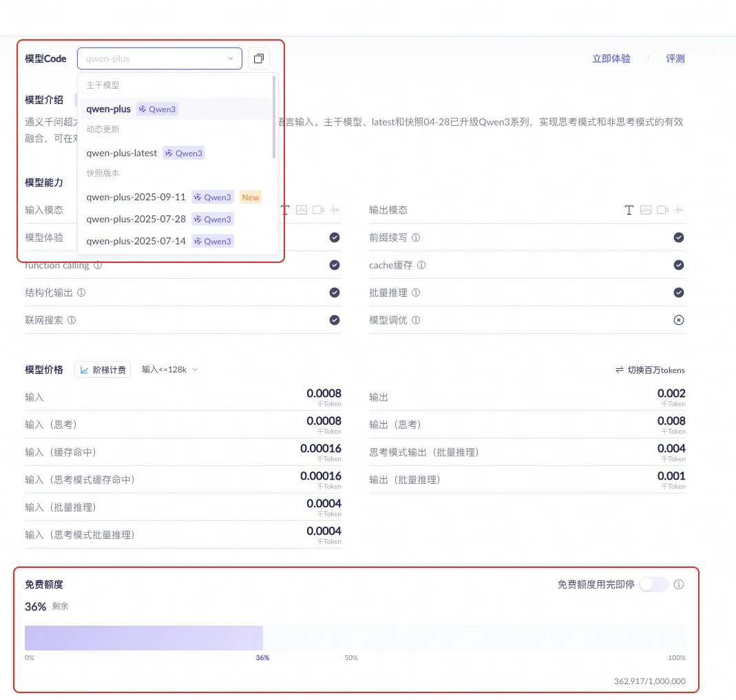This screenshot has width=736, height=700.
Task: Show info for 结构化输出
Action: 81,293
